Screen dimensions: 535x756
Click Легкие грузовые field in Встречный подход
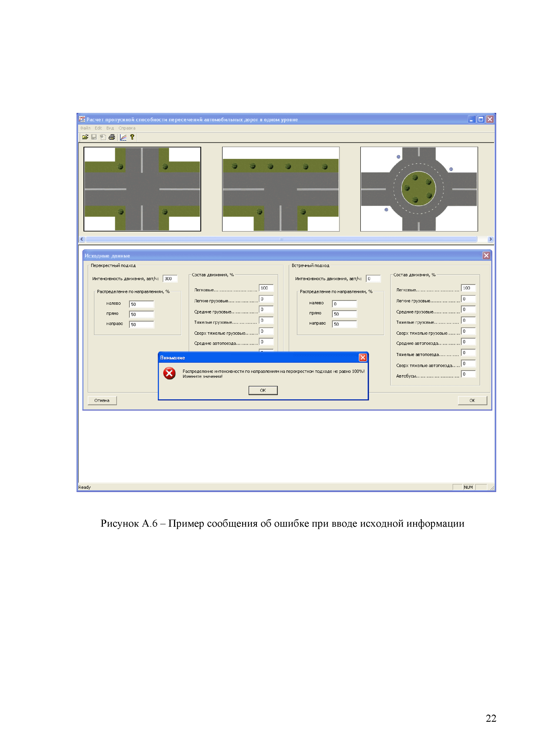click(468, 299)
